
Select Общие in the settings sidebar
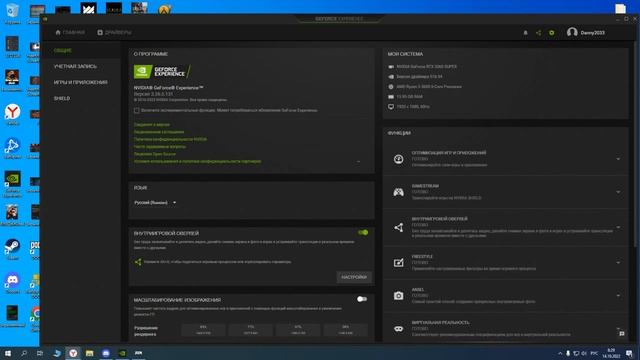point(62,50)
